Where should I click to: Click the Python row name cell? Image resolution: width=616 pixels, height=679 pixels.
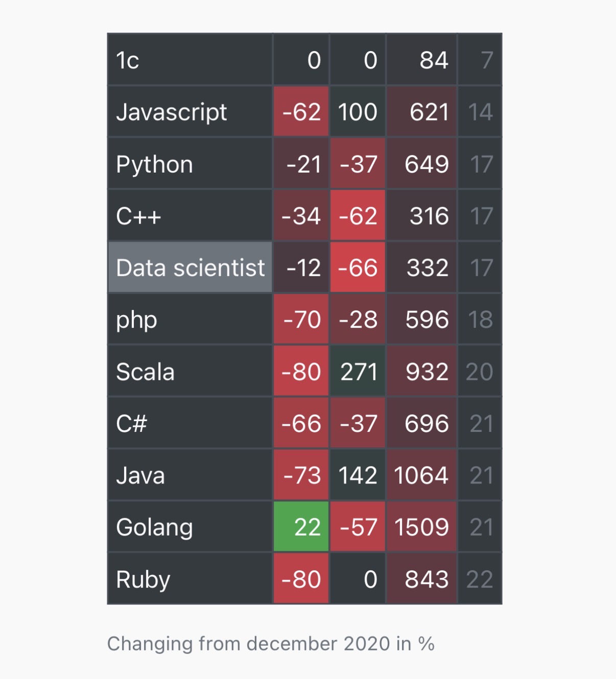click(155, 164)
